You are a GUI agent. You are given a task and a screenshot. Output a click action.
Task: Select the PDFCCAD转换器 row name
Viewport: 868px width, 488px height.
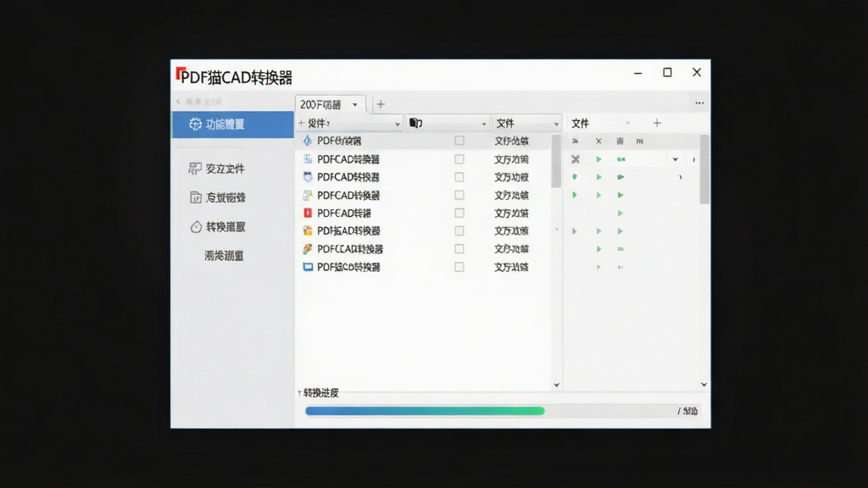350,249
